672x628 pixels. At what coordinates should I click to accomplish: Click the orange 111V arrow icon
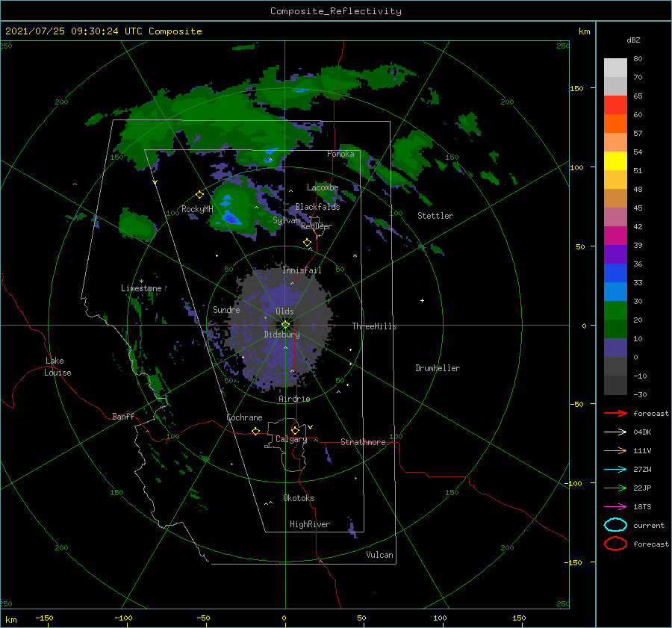(615, 450)
